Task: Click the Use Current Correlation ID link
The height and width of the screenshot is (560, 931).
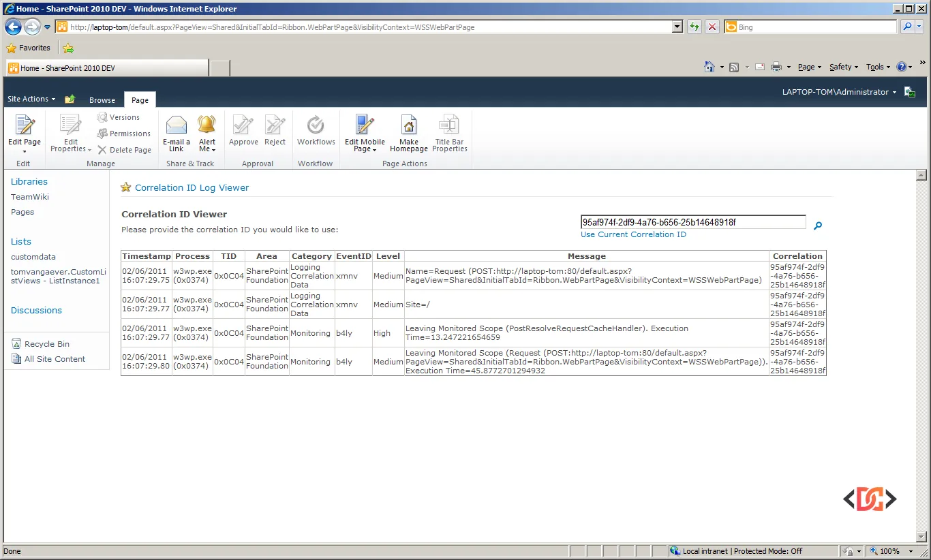Action: click(x=633, y=234)
